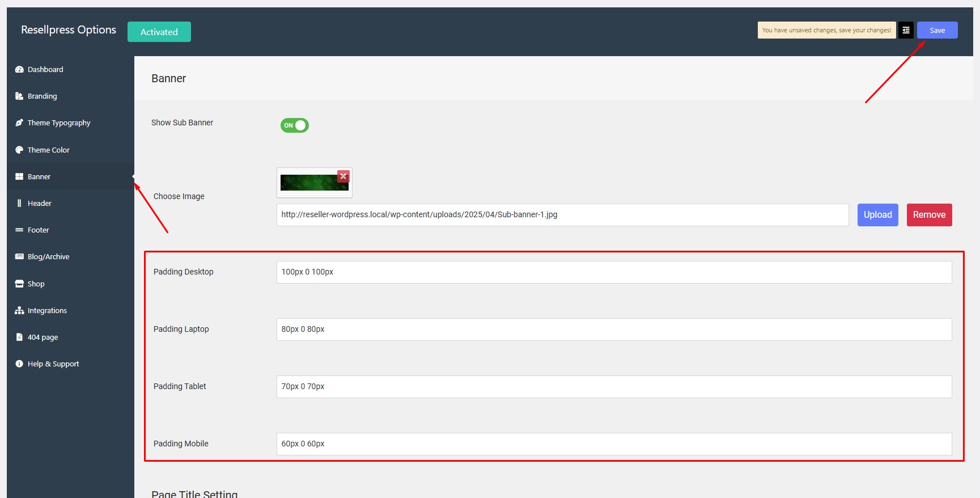Remove banner thumbnail with red X
This screenshot has width=980, height=498.
coord(343,176)
